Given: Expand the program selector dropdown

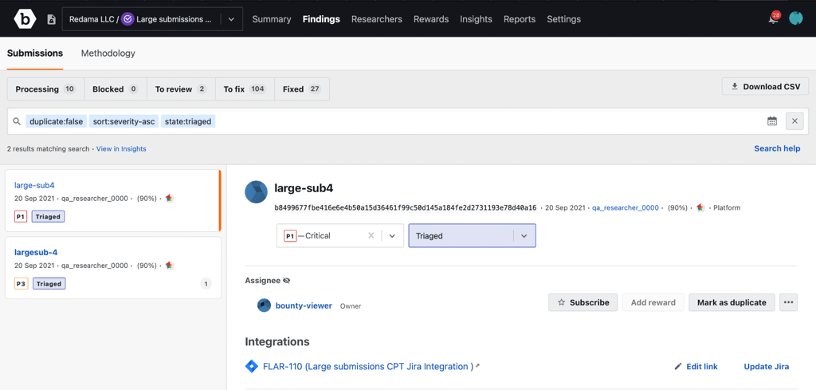Looking at the screenshot, I should point(232,19).
